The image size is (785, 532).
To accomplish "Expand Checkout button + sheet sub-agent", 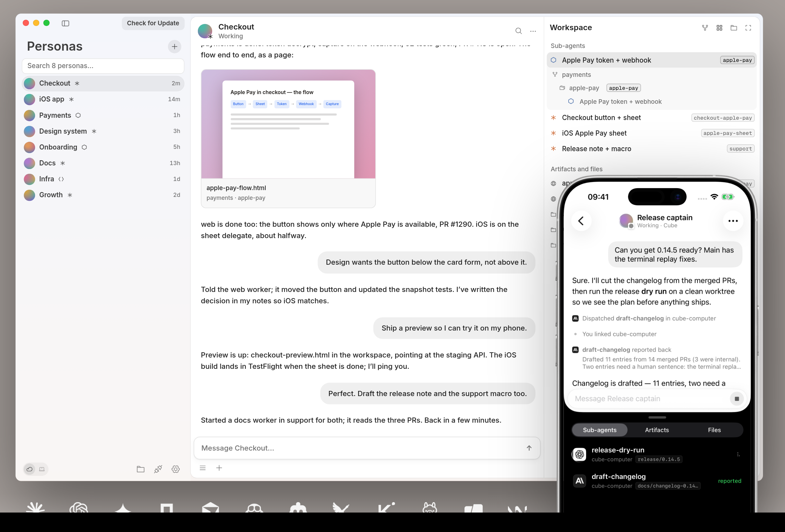I will pos(651,117).
